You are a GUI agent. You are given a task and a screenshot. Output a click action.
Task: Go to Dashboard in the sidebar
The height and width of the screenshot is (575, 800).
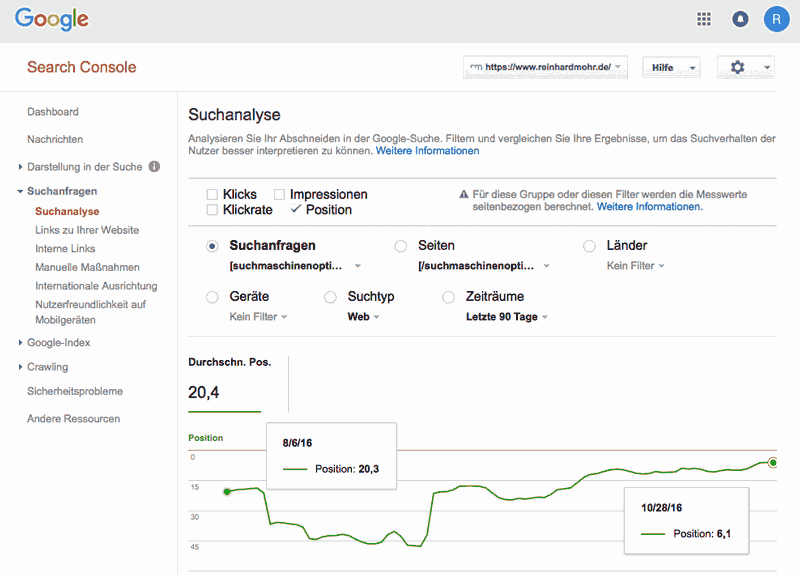pyautogui.click(x=53, y=112)
